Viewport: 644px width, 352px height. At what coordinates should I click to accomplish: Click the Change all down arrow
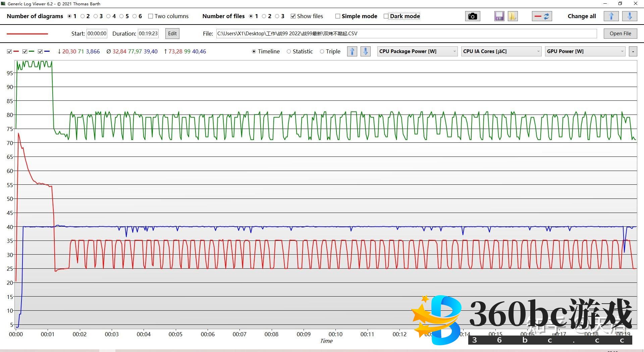[x=629, y=16]
